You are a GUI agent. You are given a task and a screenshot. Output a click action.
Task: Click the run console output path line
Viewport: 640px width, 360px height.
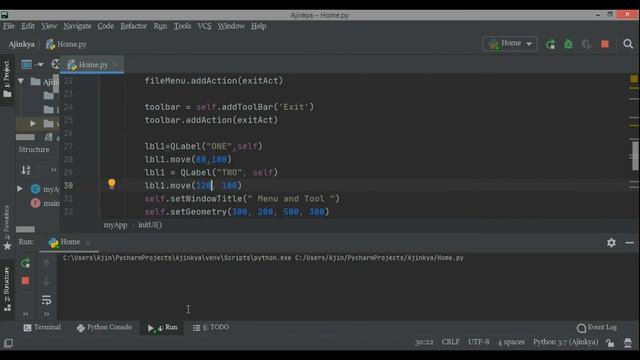coord(263,258)
